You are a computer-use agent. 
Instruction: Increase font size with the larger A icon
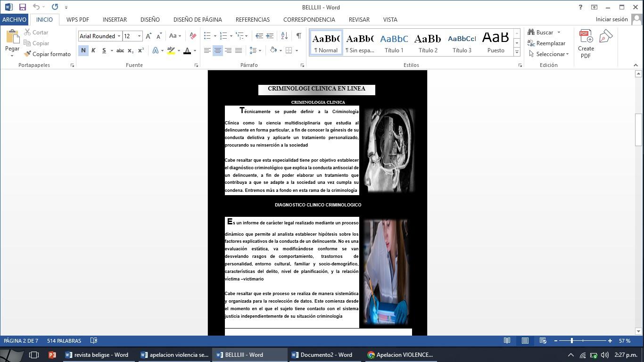pyautogui.click(x=149, y=36)
